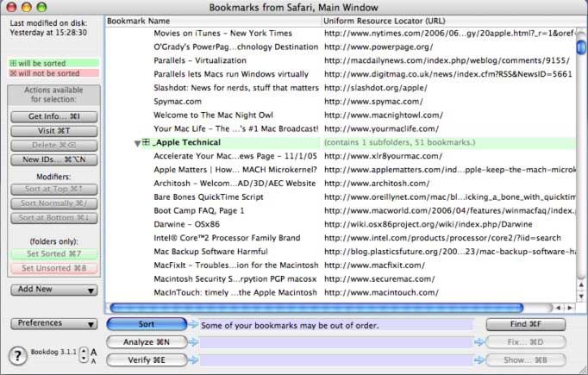Viewport: 588px width, 375px height.
Task: Click the Verify button
Action: (147, 360)
